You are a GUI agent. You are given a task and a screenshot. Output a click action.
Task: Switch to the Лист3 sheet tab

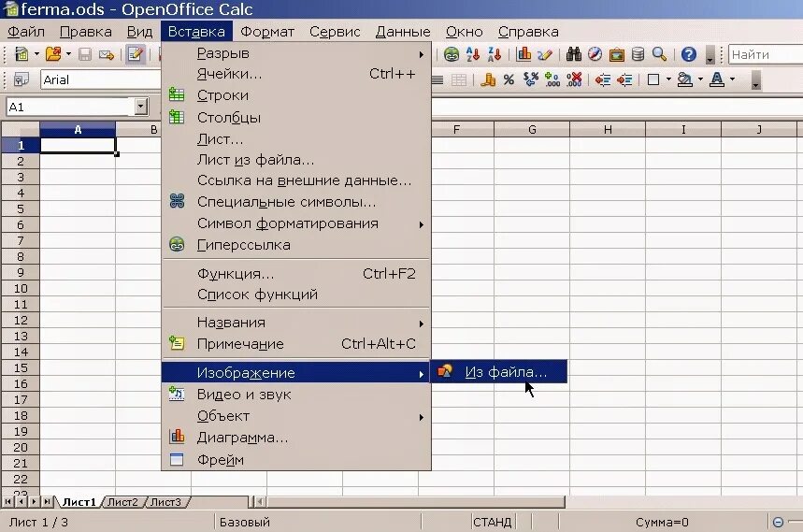pos(165,502)
